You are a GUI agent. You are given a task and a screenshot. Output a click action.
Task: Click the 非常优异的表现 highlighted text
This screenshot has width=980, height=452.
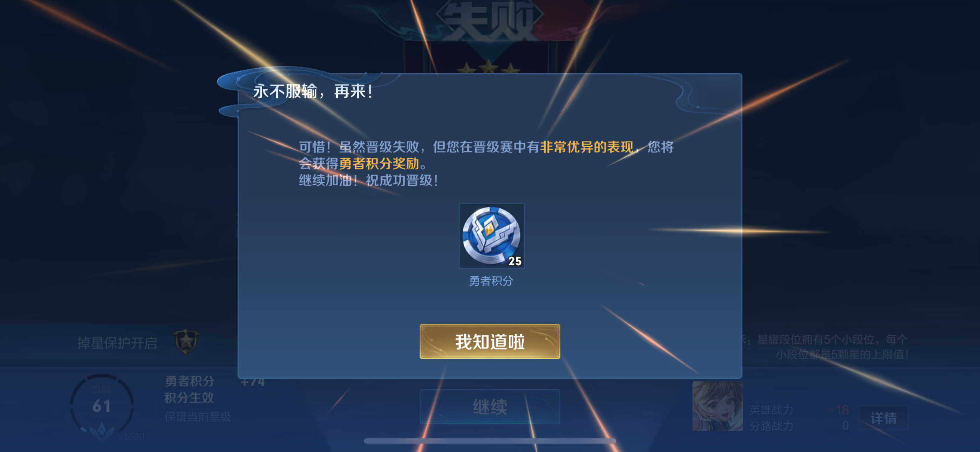(x=587, y=147)
